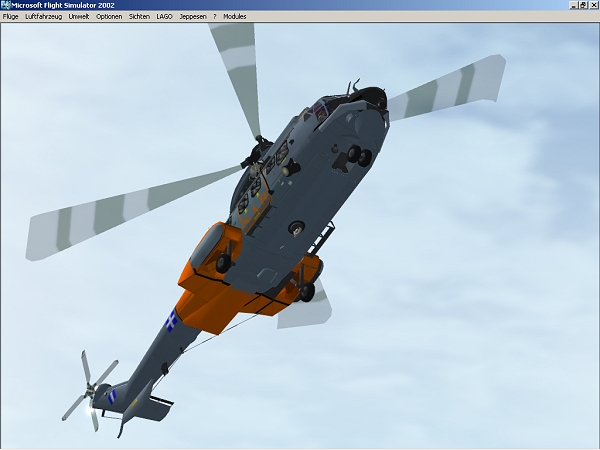This screenshot has height=450, width=600.
Task: Open the Jeppesen menu
Action: pos(192,17)
